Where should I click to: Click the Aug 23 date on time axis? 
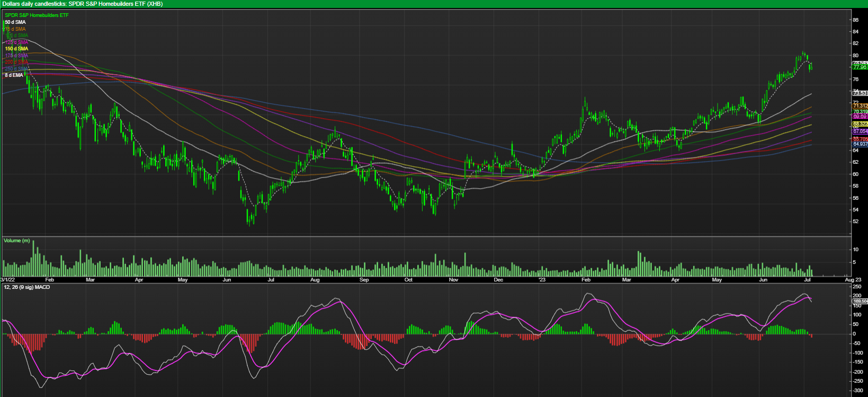click(853, 279)
